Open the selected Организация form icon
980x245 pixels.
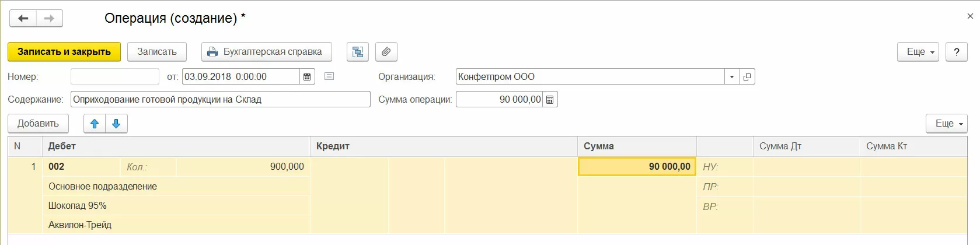(x=747, y=77)
